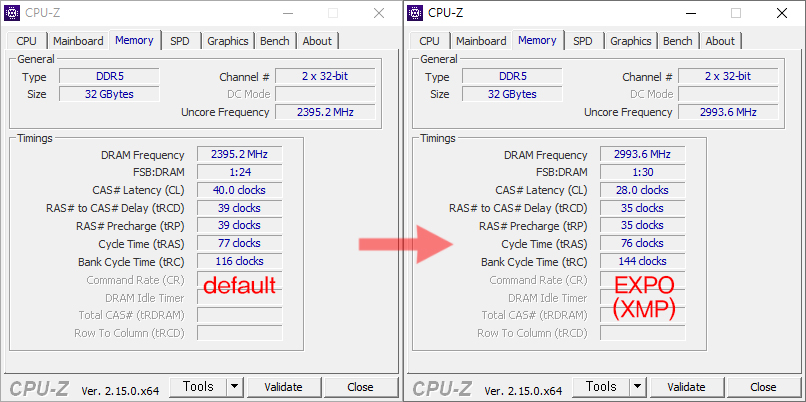Image resolution: width=806 pixels, height=402 pixels.
Task: Go to Graphics tab in the left window
Action: [228, 41]
